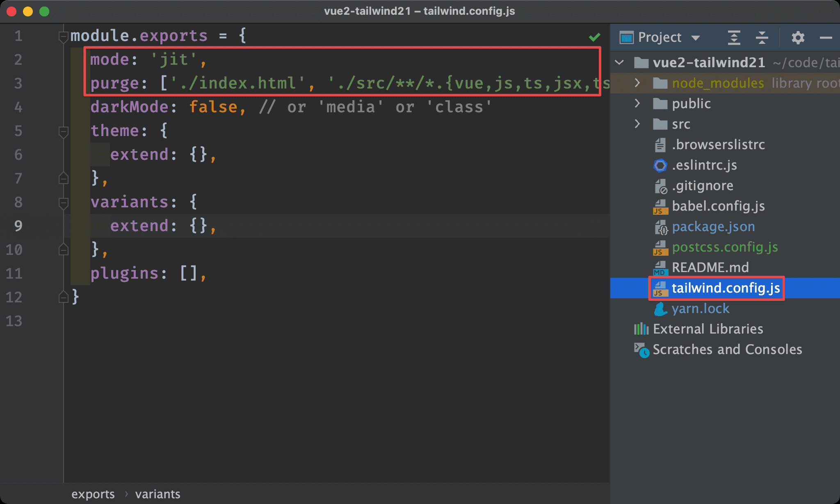This screenshot has width=840, height=504.
Task: Click fold end marker on line 12
Action: pyautogui.click(x=63, y=297)
